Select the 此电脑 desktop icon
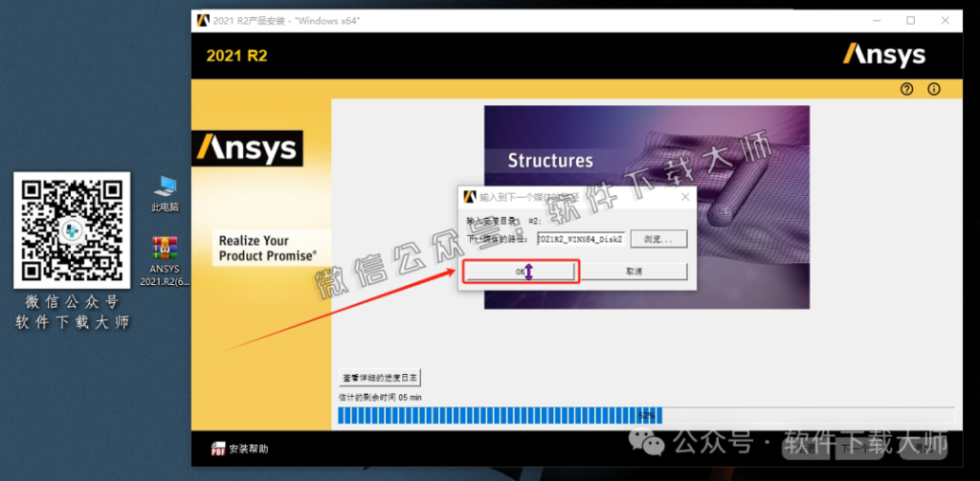This screenshot has height=481, width=980. coord(165,194)
